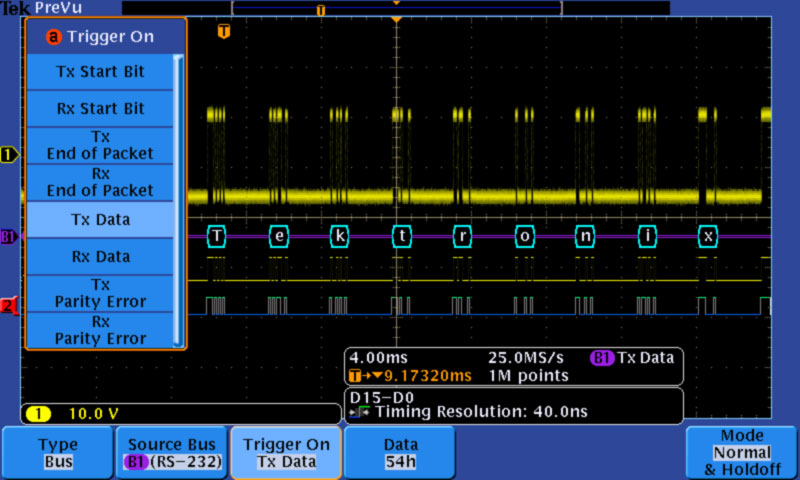
Task: Select Rx Data trigger option
Action: pyautogui.click(x=100, y=257)
